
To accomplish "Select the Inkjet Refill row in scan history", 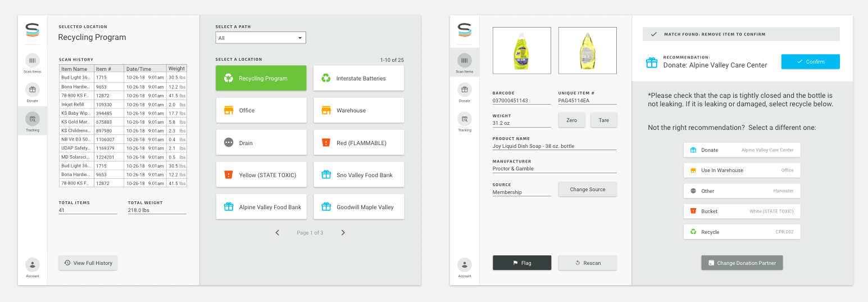I will point(123,105).
